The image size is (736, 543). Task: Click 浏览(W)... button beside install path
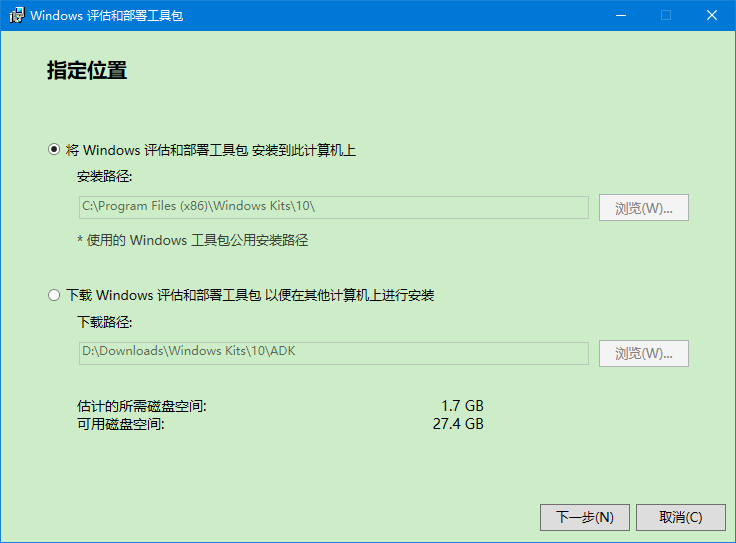tap(644, 207)
